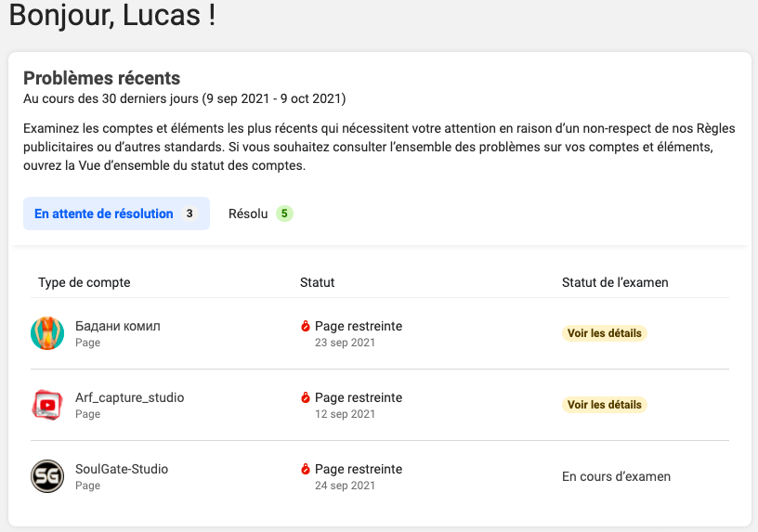
Task: Open the Бадани комил page name
Action: click(x=117, y=326)
